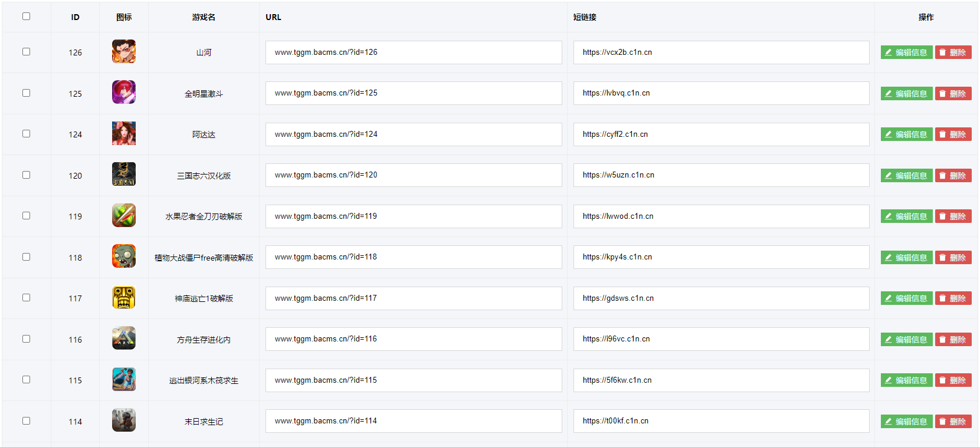Screen dimensions: 980x447
Task: Tick the checkbox for row ID 115
Action: click(26, 380)
